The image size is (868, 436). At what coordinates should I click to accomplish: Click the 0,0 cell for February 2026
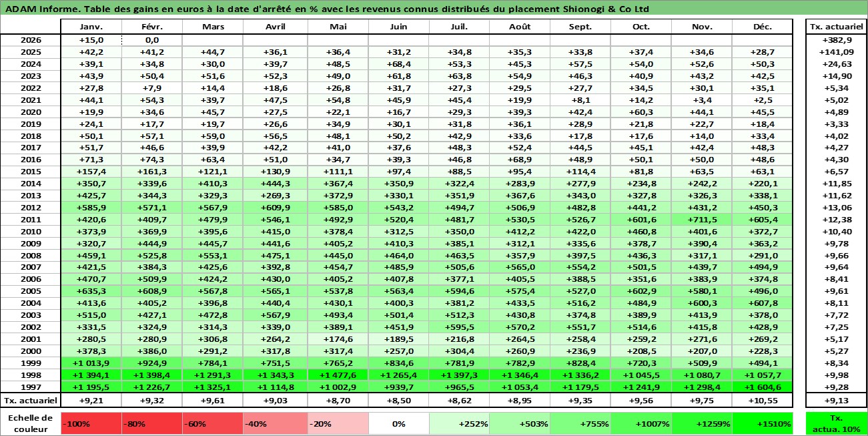pyautogui.click(x=152, y=39)
